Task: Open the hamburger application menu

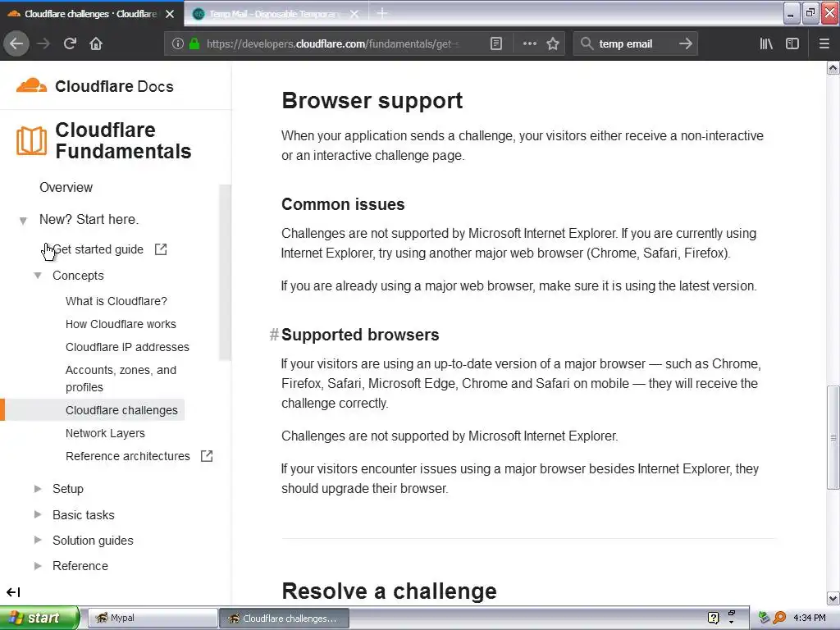Action: pyautogui.click(x=824, y=43)
